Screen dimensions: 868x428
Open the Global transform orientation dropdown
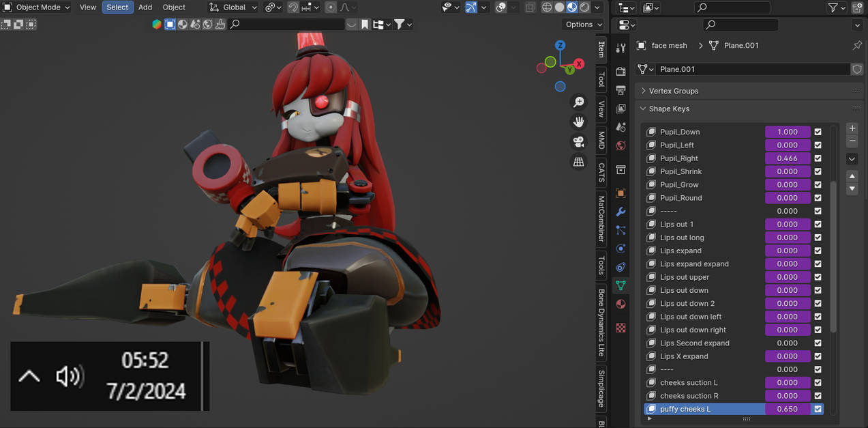click(x=233, y=7)
